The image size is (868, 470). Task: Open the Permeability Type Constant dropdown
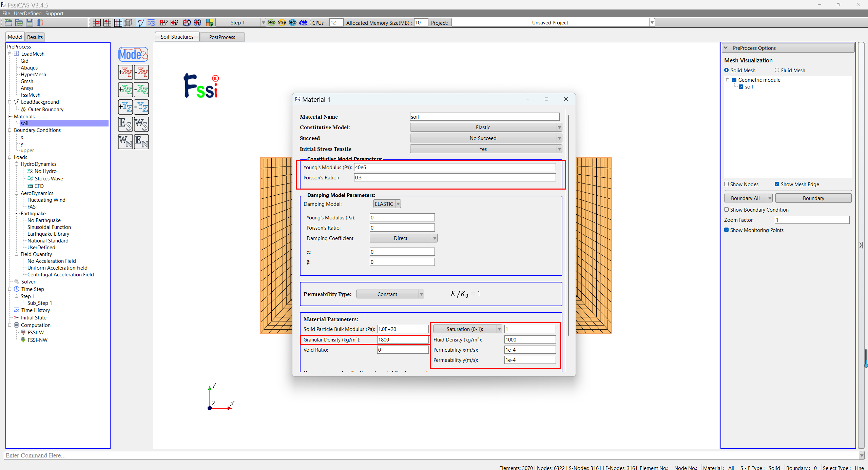pyautogui.click(x=390, y=294)
